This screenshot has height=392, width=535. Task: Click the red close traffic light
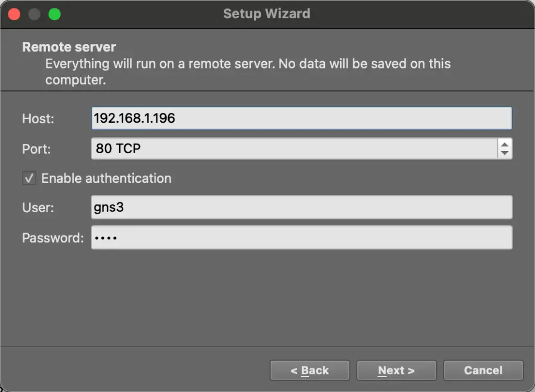pyautogui.click(x=14, y=14)
